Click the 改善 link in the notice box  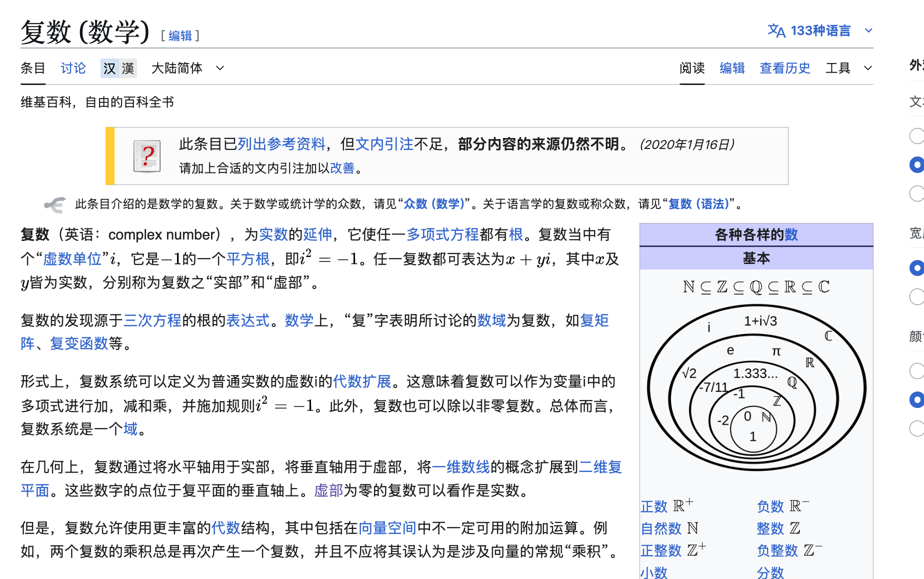[x=342, y=168]
